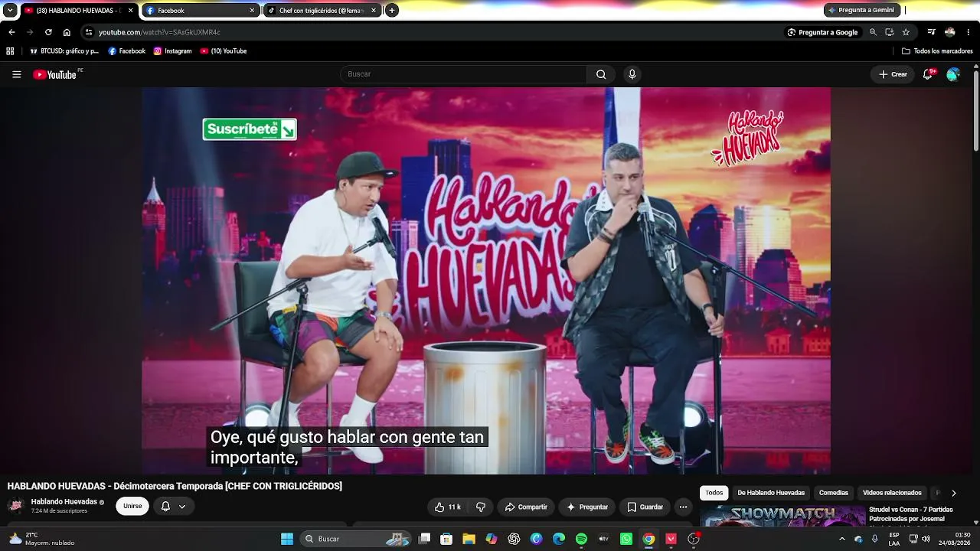Click the Preguntar button under video

coord(587,507)
